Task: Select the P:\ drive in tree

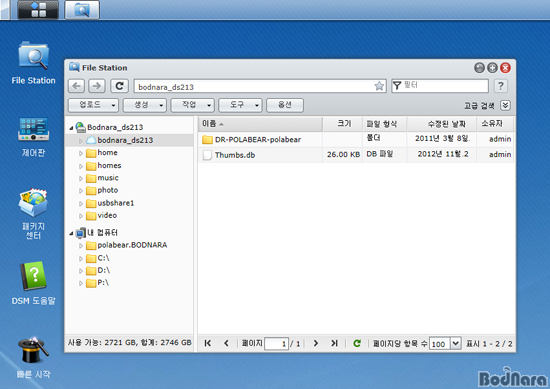Action: tap(103, 283)
